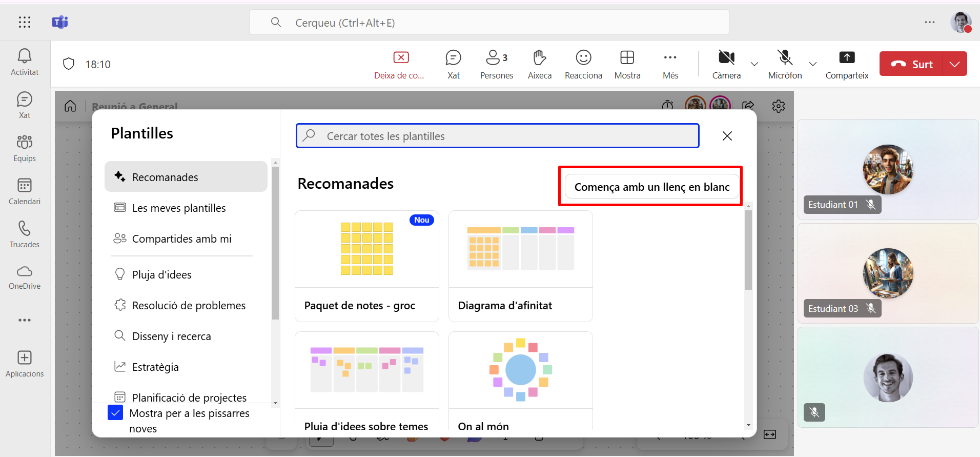
Task: Open the Trucades phone icon
Action: coord(25,234)
